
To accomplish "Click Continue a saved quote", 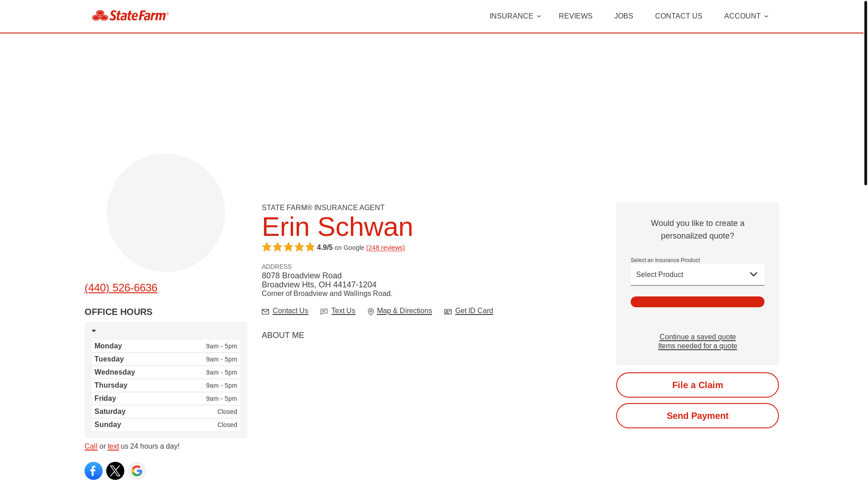I will pos(698,337).
